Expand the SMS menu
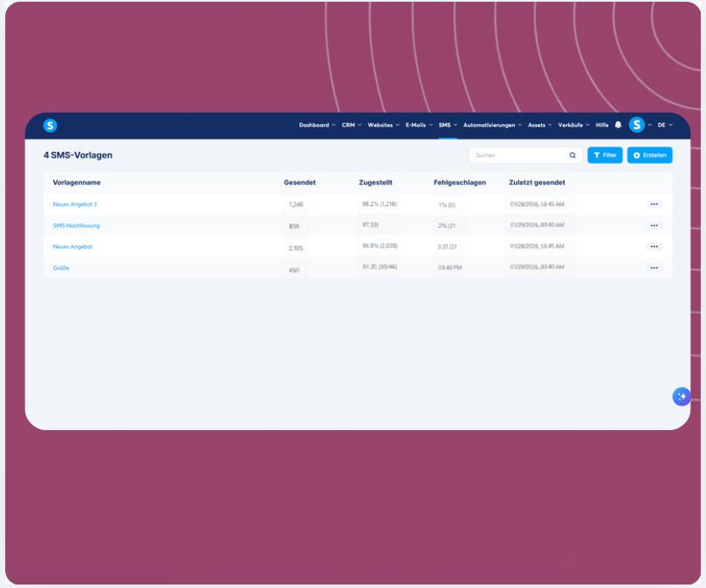This screenshot has height=588, width=706. [x=448, y=125]
